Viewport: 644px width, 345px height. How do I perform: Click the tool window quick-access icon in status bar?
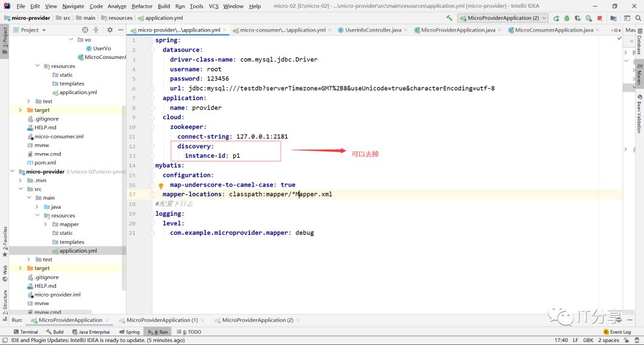click(5, 340)
